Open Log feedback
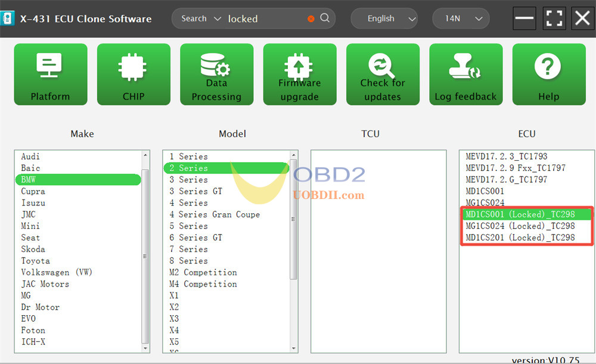 (466, 74)
